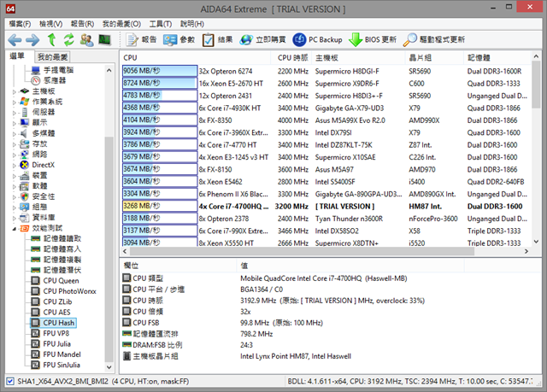Screen dimensions: 547x392
Task: Select the 軟體 tree item icon
Action: (x=25, y=186)
